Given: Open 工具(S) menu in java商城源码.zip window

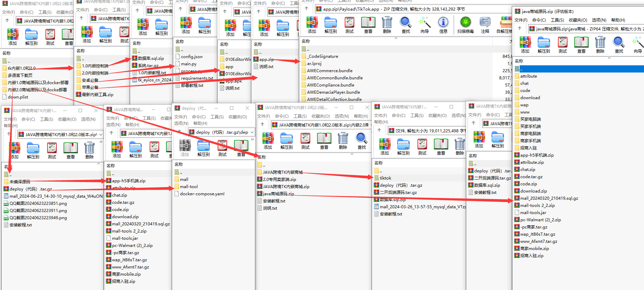Looking at the screenshot, I should coord(557,20).
